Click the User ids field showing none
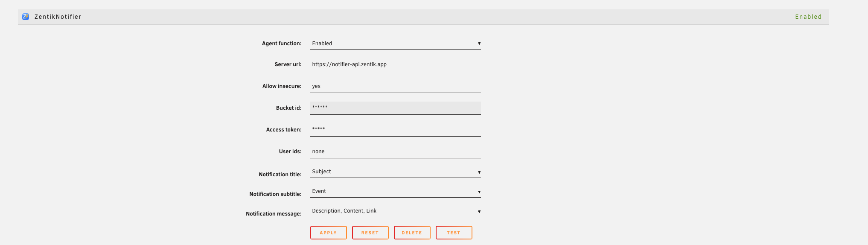Viewport: 868px width, 245px height. coord(395,152)
